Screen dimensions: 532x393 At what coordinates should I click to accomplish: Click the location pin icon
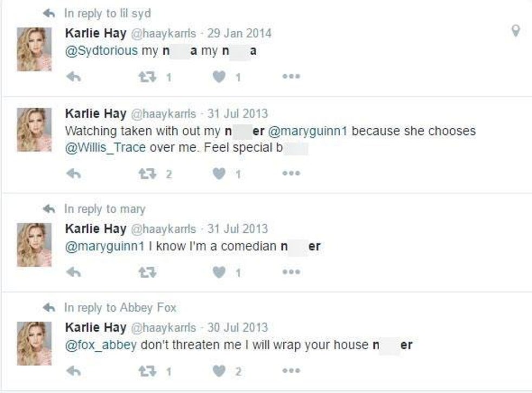point(516,31)
